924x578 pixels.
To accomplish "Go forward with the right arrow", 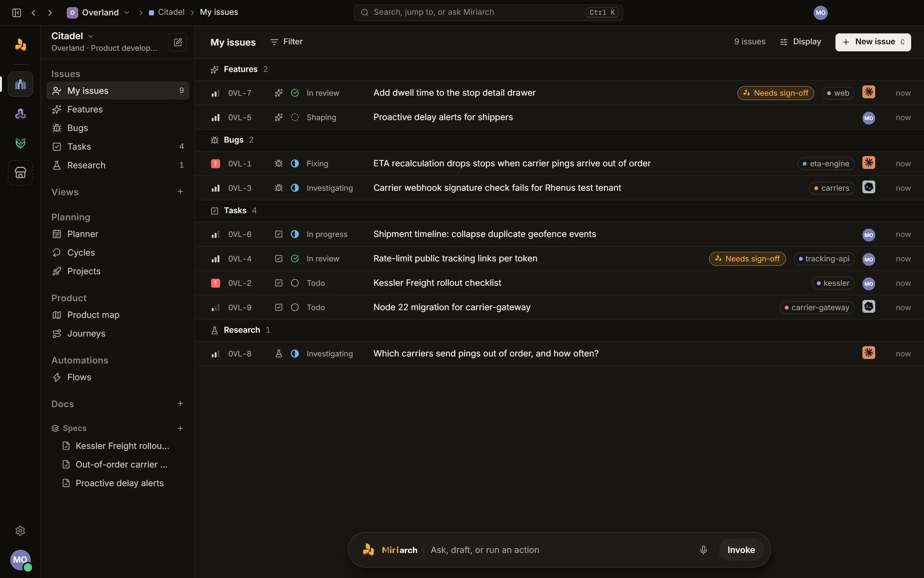I will pyautogui.click(x=50, y=13).
